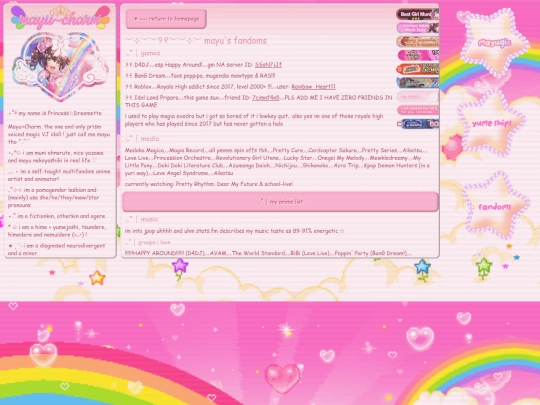The image size is (540, 405).
Task: Click the heart-shaped avatar picture
Action: click(61, 67)
